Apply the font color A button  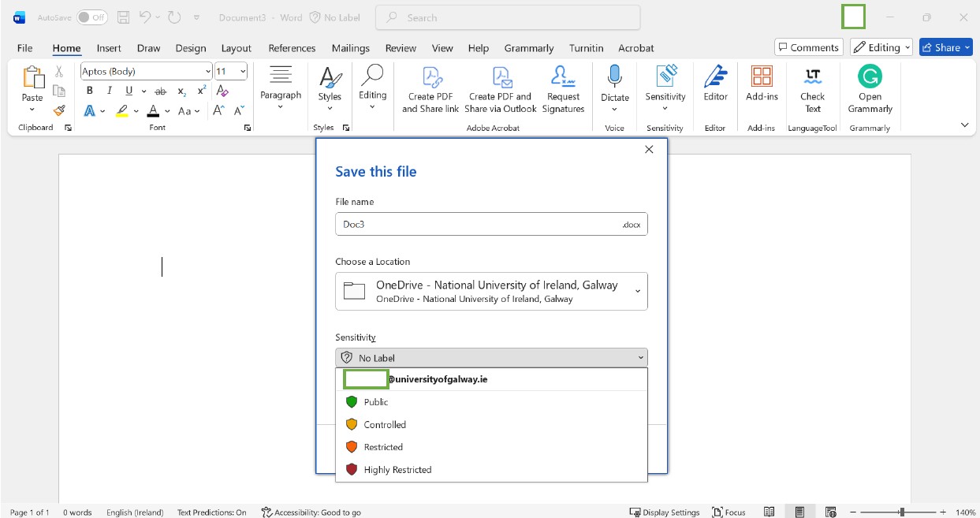tap(154, 111)
